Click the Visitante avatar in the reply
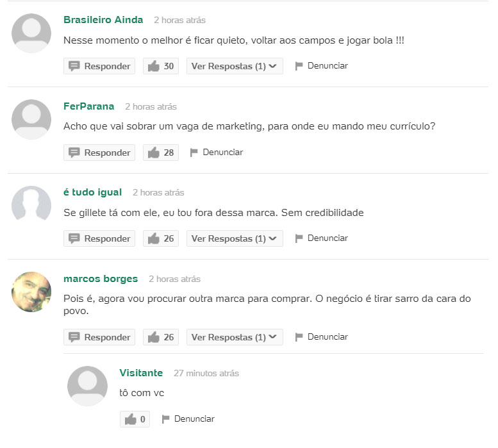This screenshot has width=498, height=448. pos(87,386)
